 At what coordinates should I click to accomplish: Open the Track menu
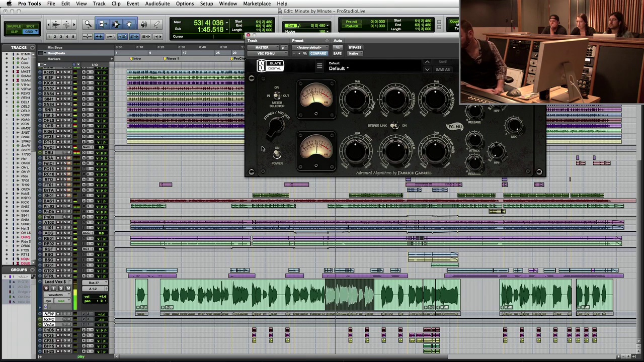99,4
